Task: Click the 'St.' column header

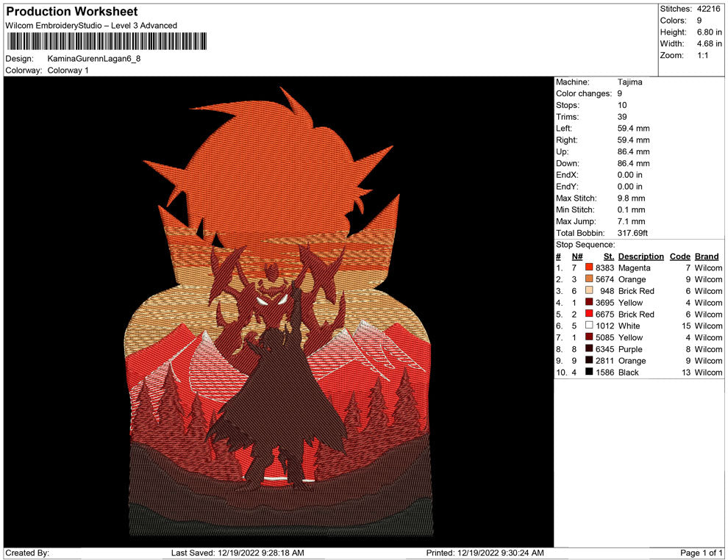Action: pos(609,256)
